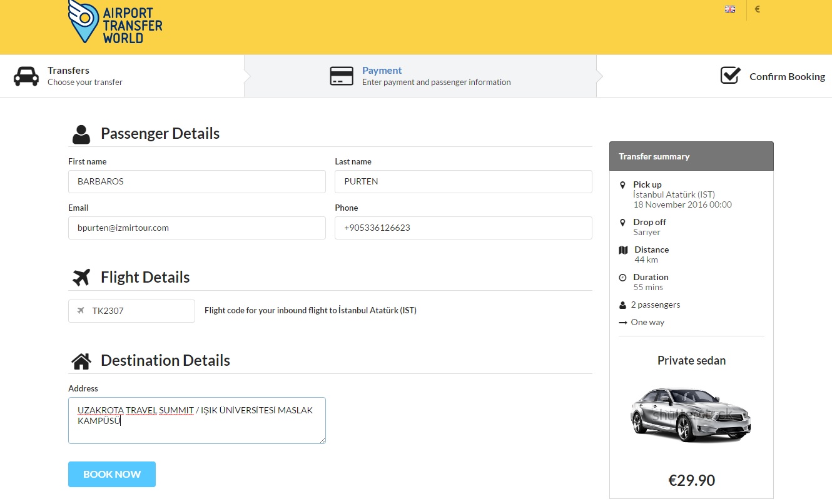Click the First name field with BARBAROS
The image size is (832, 504).
pyautogui.click(x=196, y=182)
